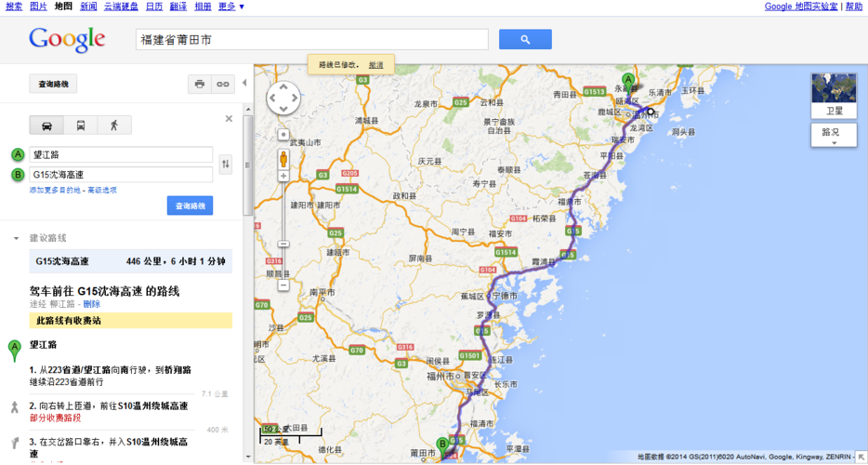
Task: Click the scrollbar down arrow in side panel
Action: pos(247,457)
